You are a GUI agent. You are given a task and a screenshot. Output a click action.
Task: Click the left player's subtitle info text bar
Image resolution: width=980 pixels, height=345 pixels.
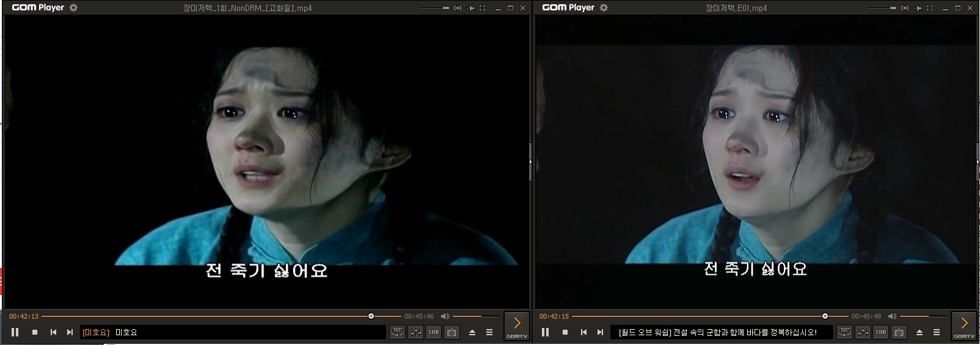pyautogui.click(x=233, y=332)
